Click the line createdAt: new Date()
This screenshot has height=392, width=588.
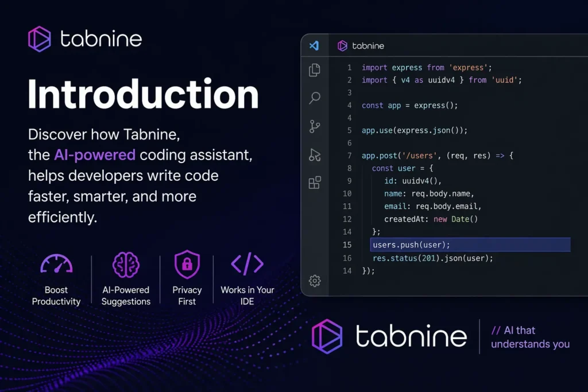click(x=431, y=219)
